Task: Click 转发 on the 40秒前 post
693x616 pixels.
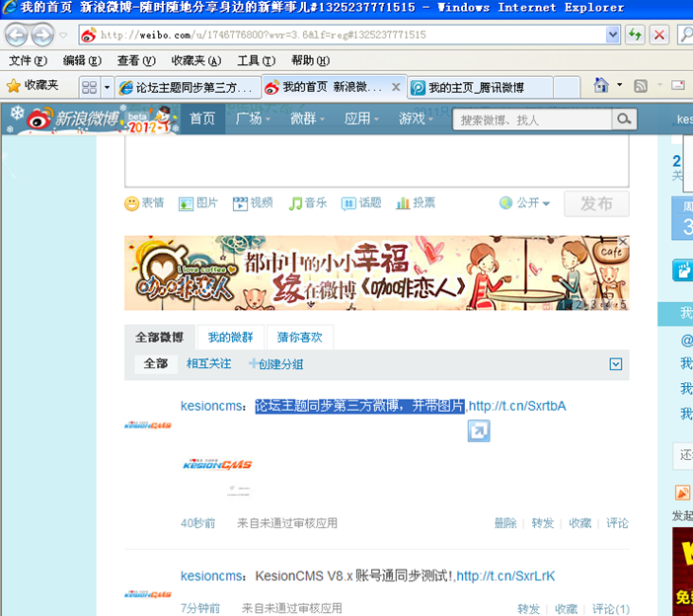Action: click(543, 523)
